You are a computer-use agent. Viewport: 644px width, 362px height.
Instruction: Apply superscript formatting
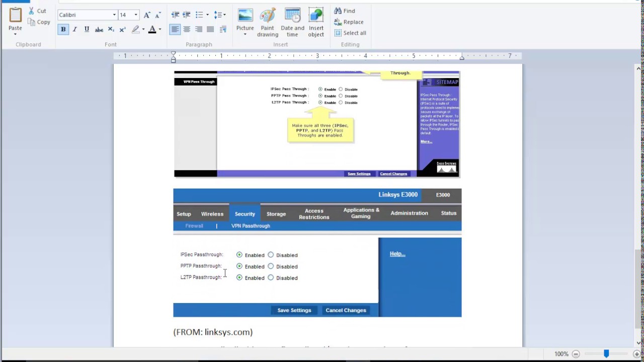coord(122,30)
